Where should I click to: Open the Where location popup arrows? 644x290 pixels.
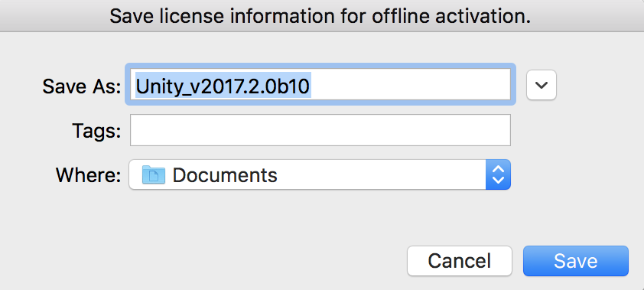[x=498, y=174]
